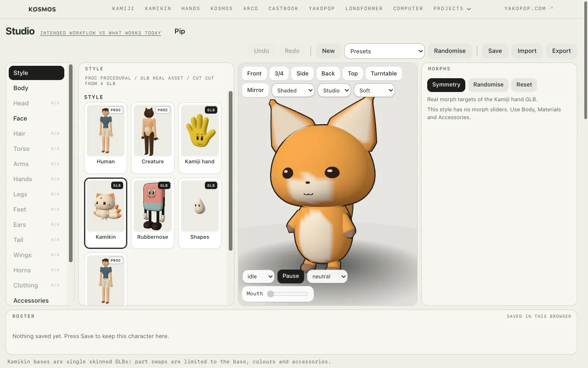The height and width of the screenshot is (368, 588).
Task: Expand the Studio lighting dropdown
Action: tap(334, 90)
